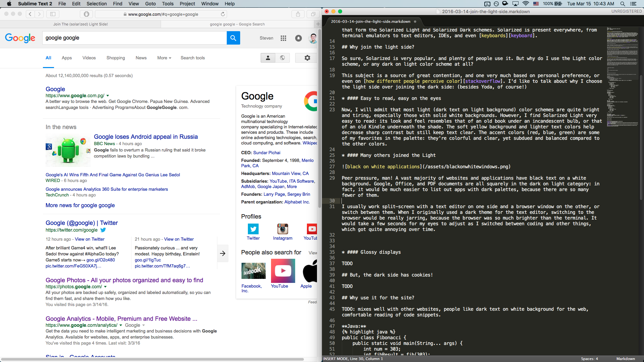Select private results person icon
This screenshot has height=362, width=644.
(268, 58)
